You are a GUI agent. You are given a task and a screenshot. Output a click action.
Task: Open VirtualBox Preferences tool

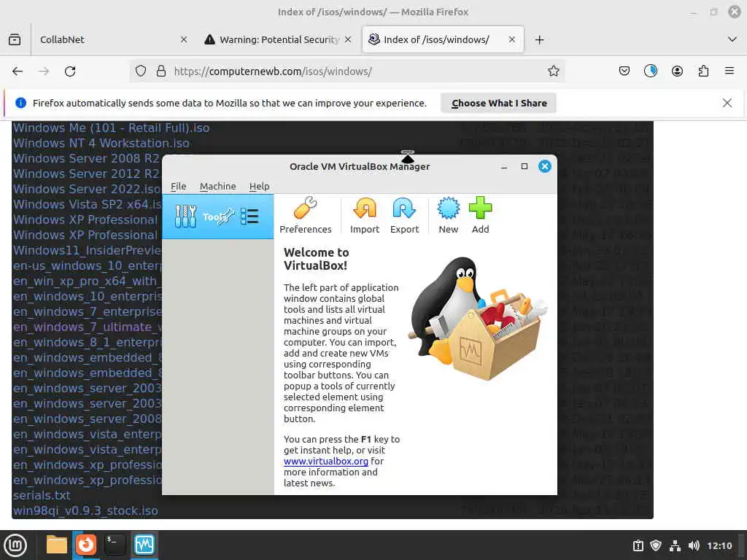pyautogui.click(x=306, y=215)
